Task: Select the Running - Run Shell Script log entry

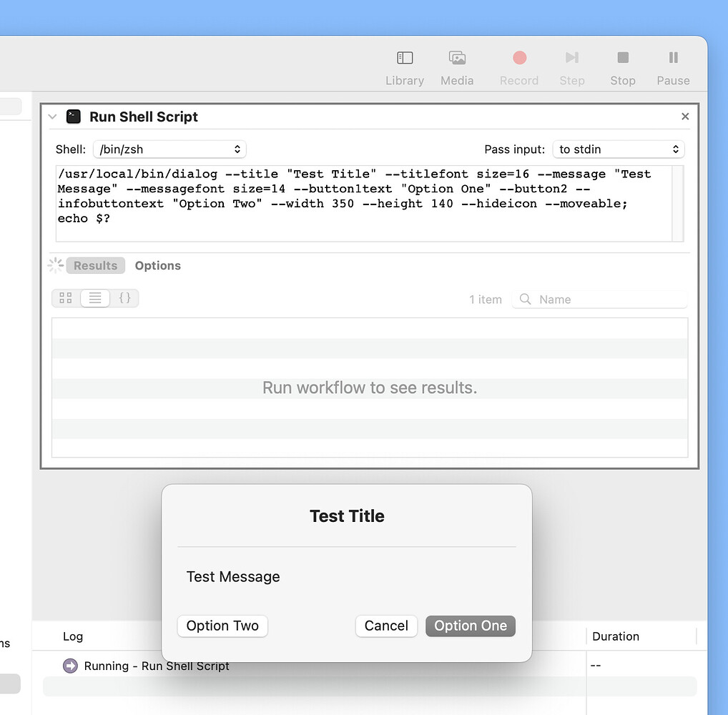Action: [x=157, y=666]
